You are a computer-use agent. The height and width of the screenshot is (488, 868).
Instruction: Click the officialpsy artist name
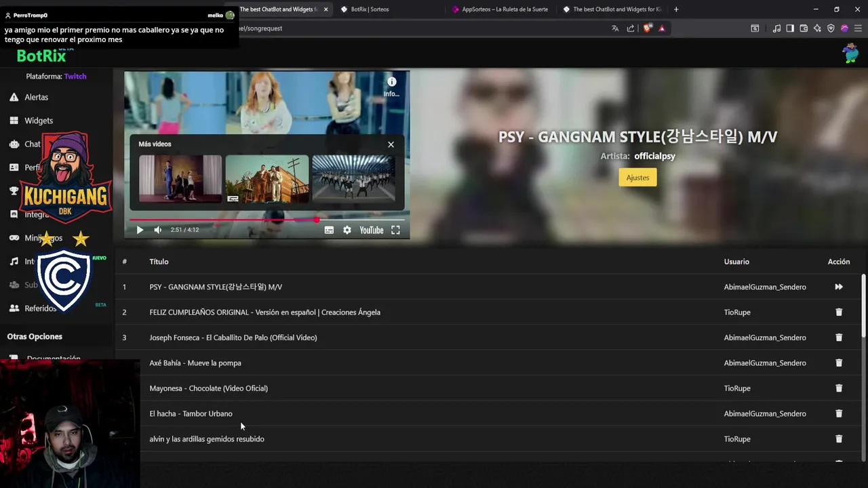(654, 156)
